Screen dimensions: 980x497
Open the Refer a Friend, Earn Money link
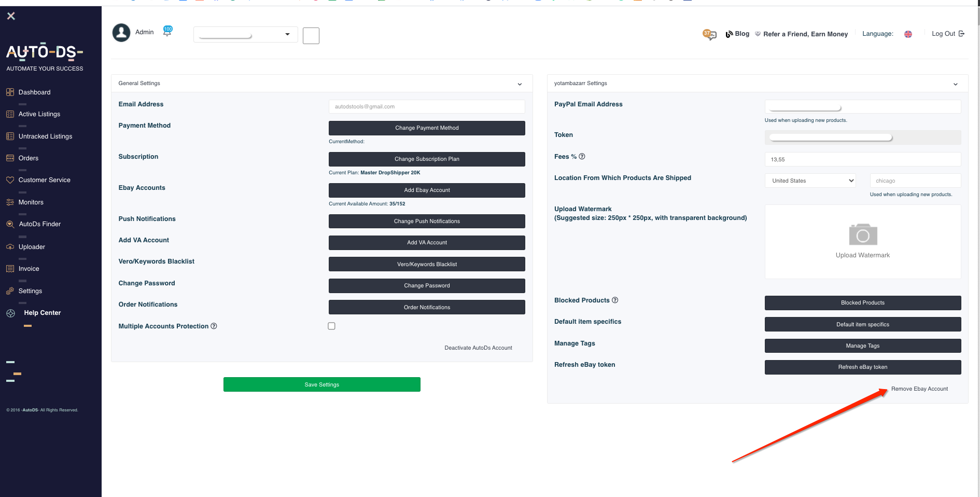tap(805, 34)
